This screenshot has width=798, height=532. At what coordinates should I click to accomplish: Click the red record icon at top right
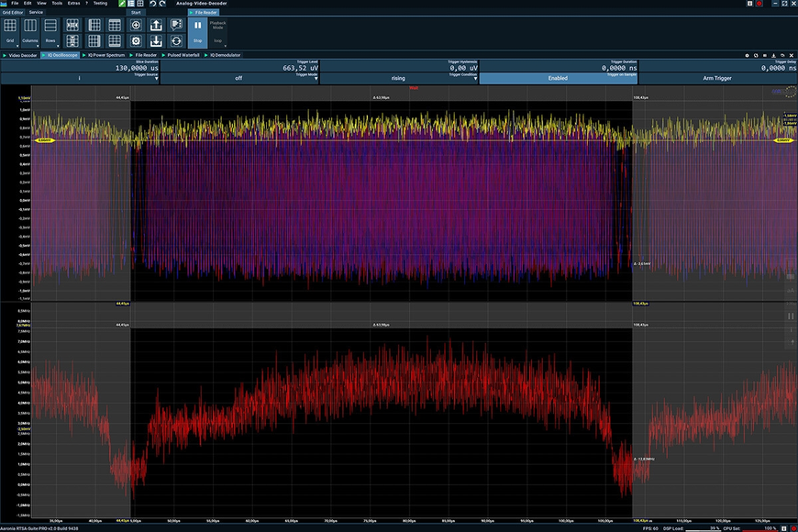[x=759, y=4]
